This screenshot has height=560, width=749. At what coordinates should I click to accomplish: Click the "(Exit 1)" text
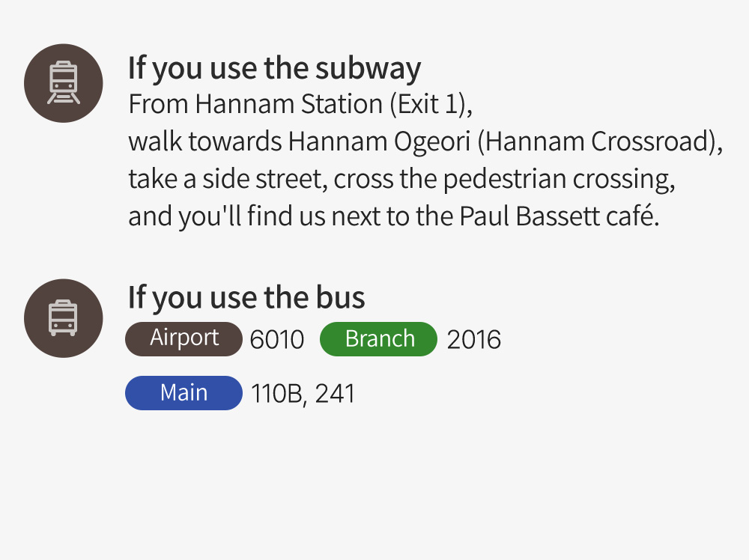(430, 104)
